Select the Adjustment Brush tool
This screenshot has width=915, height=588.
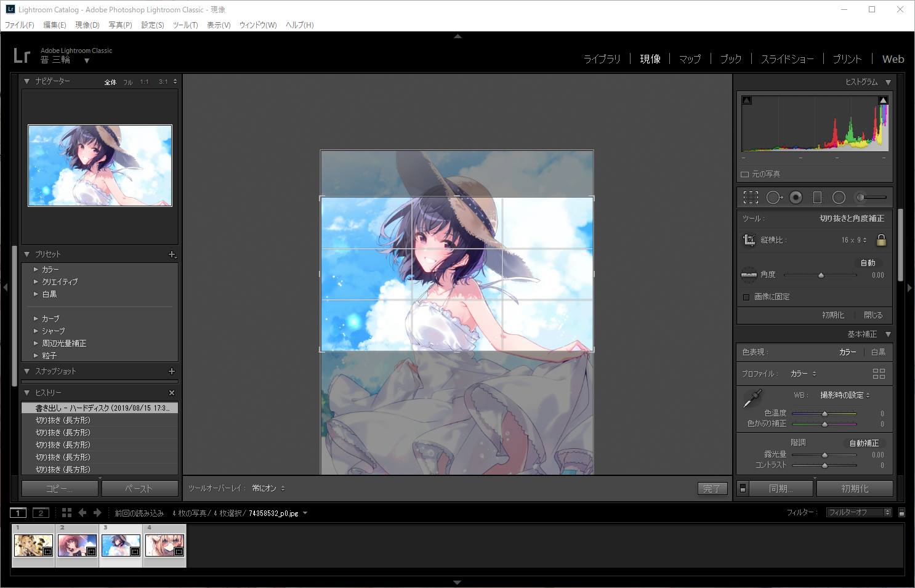click(x=871, y=197)
